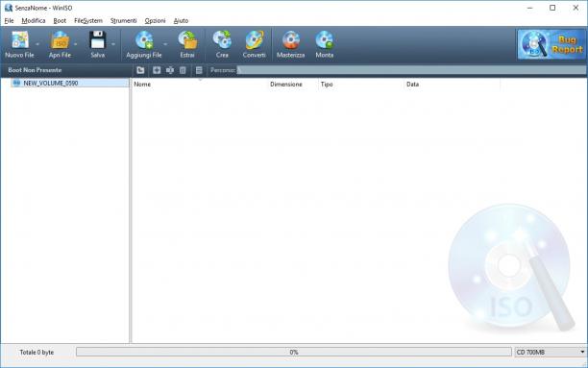
Task: Click the Totale 0 byte status text
Action: click(37, 353)
